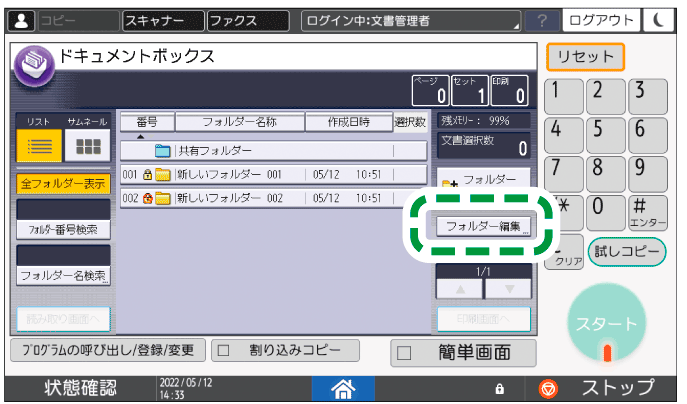Tap the security lock status icon
Viewport: 687px width, 404px height.
pyautogui.click(x=499, y=389)
